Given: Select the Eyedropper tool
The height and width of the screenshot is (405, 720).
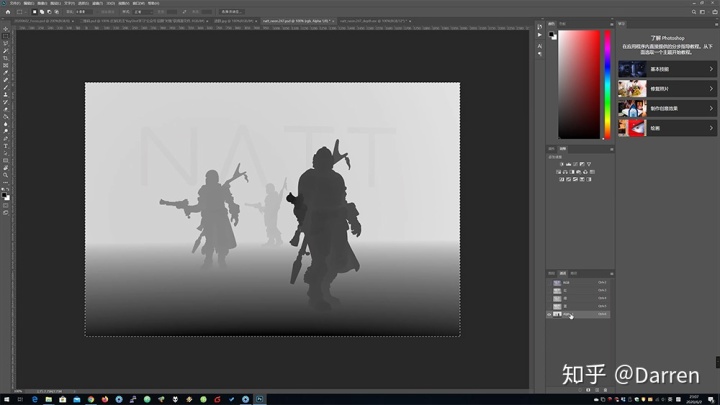Looking at the screenshot, I should (x=6, y=73).
